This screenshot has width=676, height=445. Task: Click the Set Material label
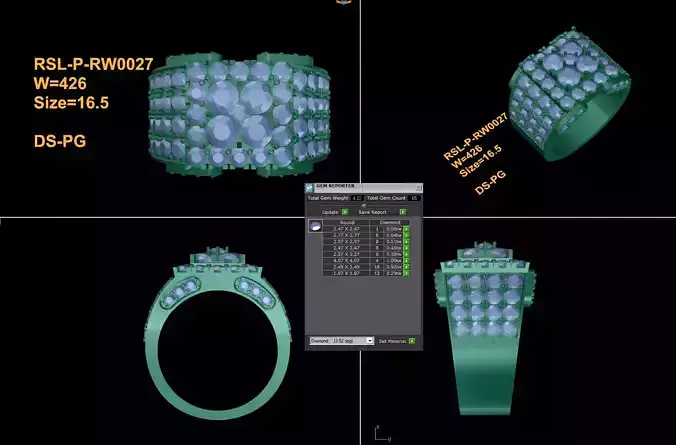(x=392, y=341)
